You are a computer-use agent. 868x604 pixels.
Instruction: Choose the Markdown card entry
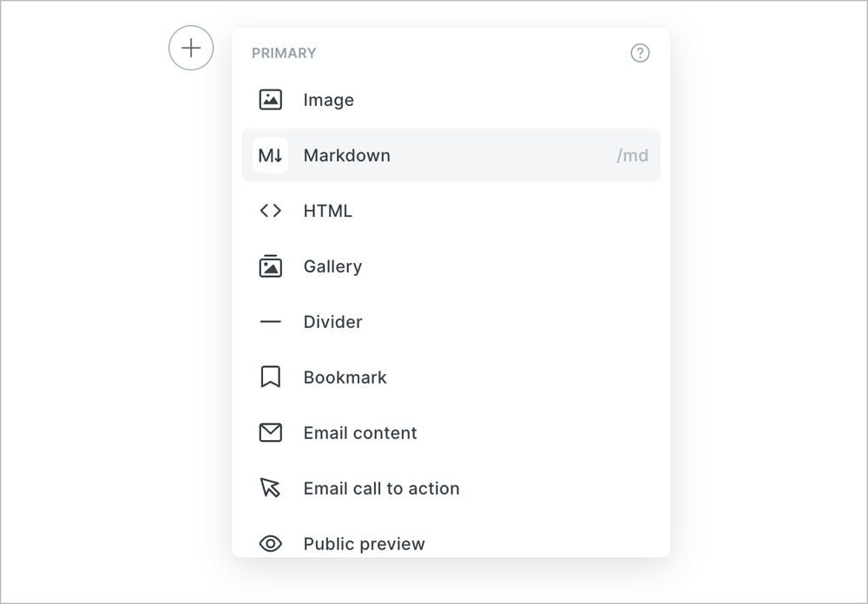point(346,154)
